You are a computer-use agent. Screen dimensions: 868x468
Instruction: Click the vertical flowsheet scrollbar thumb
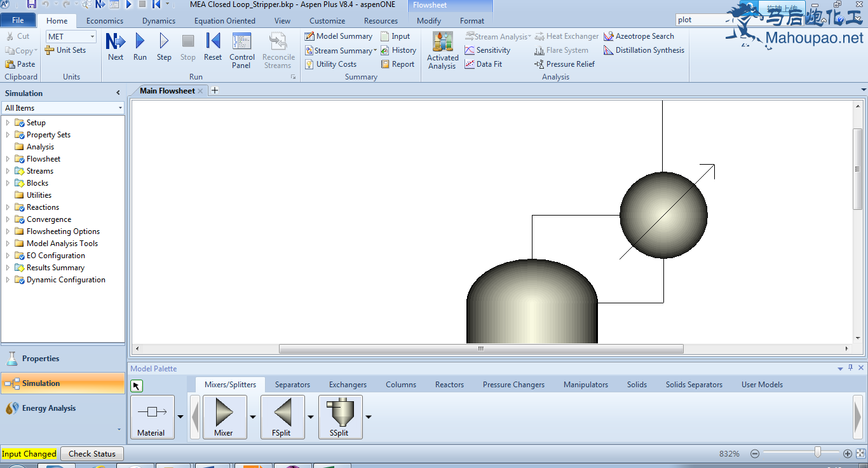tap(858, 169)
